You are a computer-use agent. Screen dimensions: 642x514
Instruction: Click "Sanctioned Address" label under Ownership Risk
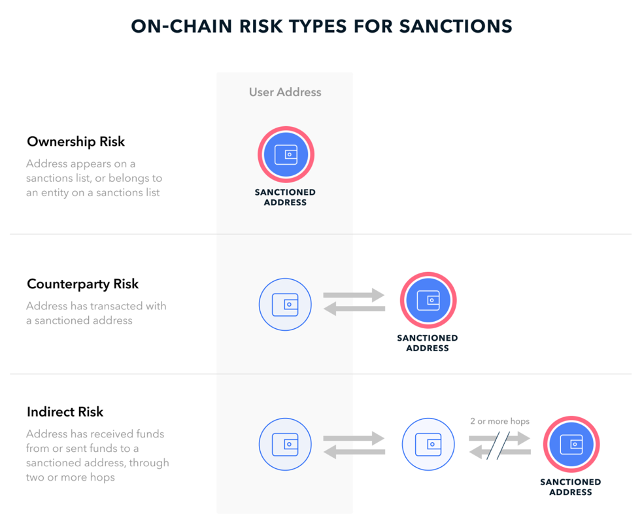(286, 197)
